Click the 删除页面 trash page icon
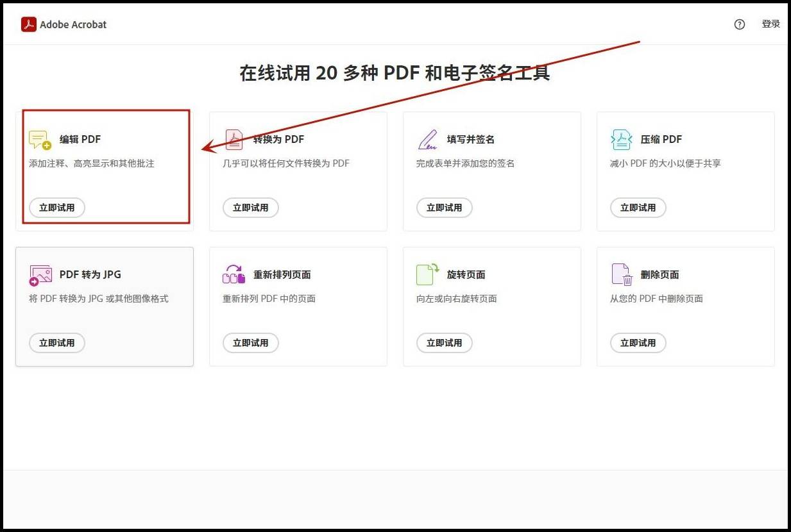Image resolution: width=791 pixels, height=532 pixels. pyautogui.click(x=622, y=274)
